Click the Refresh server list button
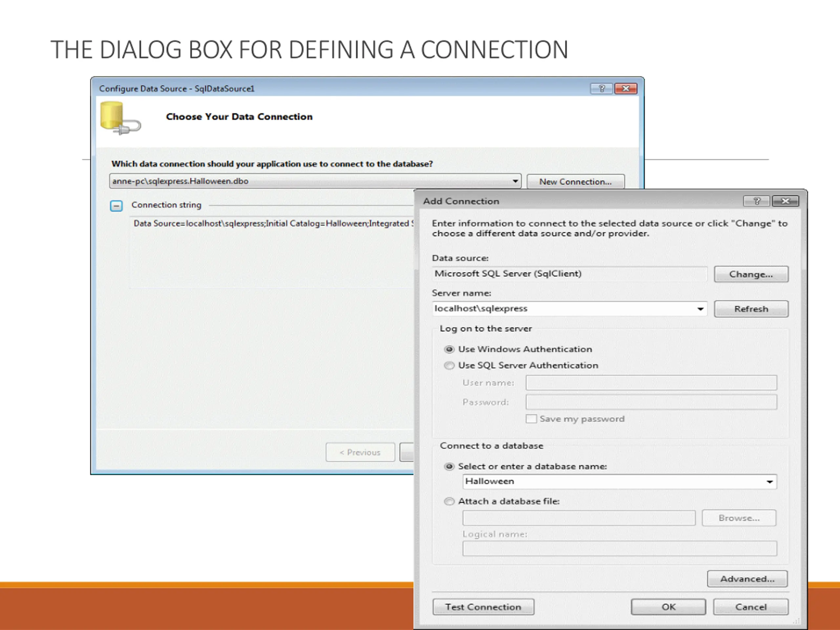840x630 pixels. click(751, 309)
